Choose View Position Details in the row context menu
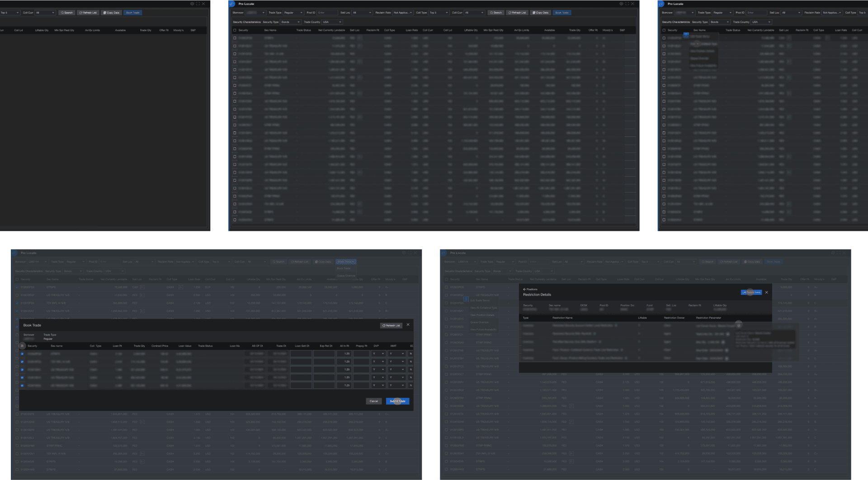 [x=482, y=315]
